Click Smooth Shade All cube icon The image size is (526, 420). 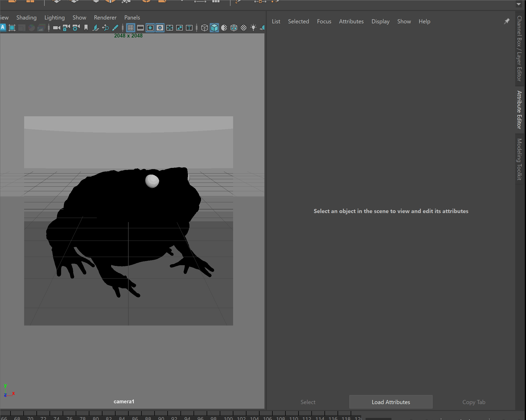[214, 28]
